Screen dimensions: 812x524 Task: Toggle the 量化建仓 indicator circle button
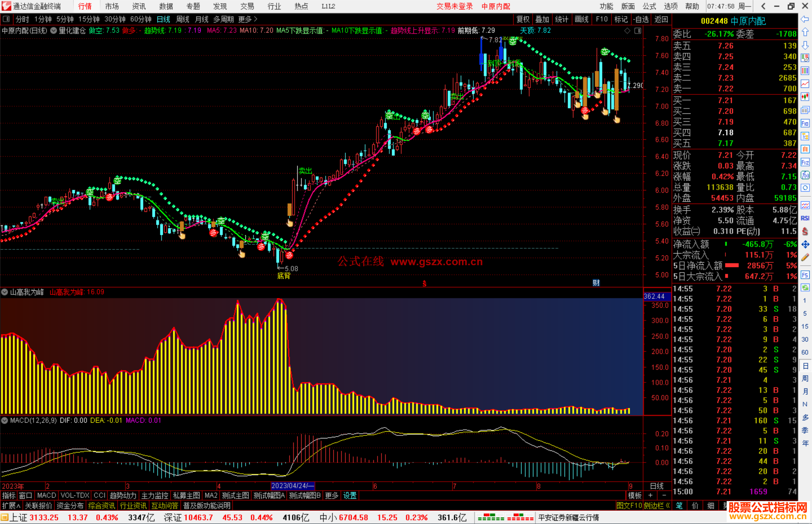[x=54, y=30]
